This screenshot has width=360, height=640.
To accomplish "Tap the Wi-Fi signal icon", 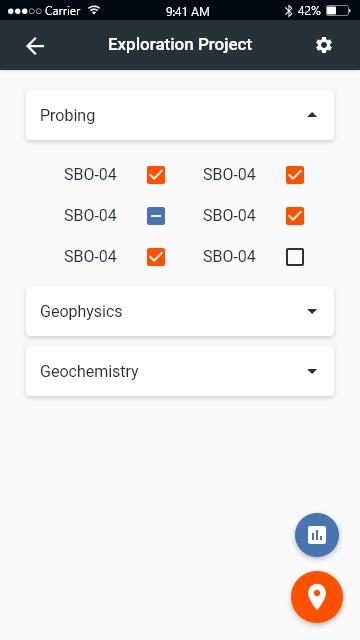I will pos(94,11).
